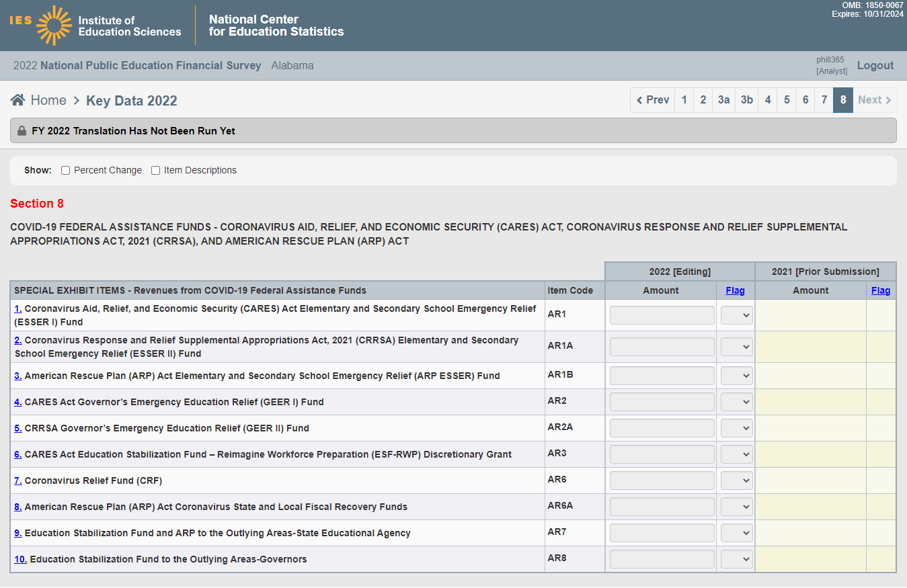Open item 1 CARES ESSER I link
This screenshot has height=588, width=907.
(18, 308)
